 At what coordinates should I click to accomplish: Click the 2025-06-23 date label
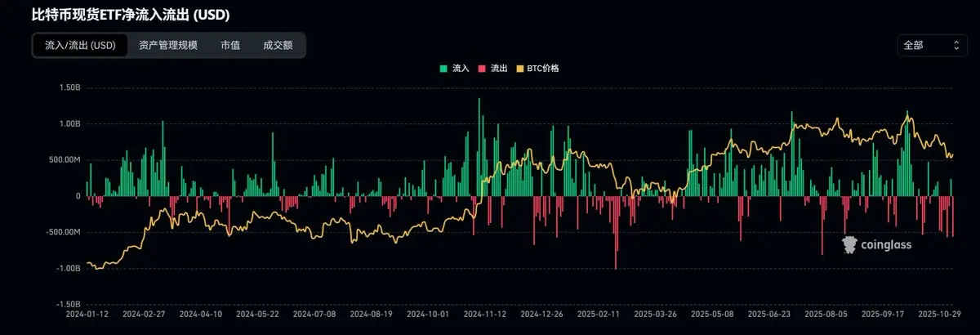pyautogui.click(x=768, y=313)
